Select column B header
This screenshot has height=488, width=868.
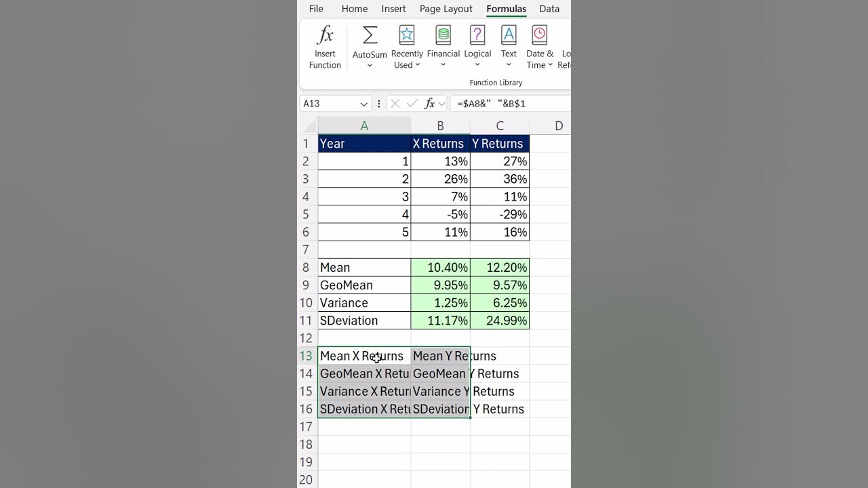tap(440, 126)
